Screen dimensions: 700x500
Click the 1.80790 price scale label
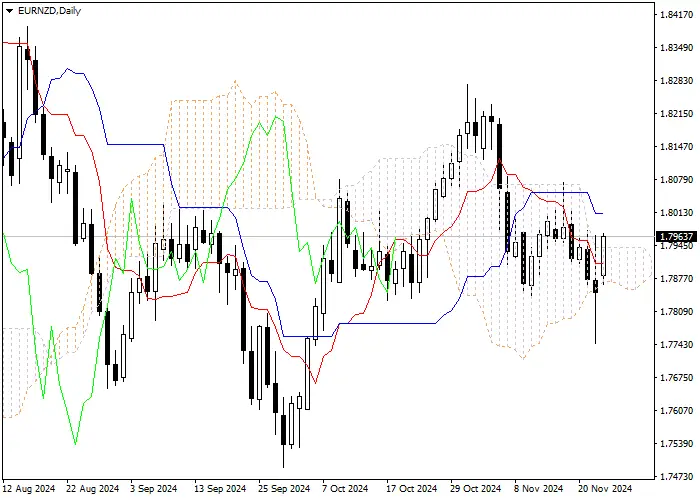click(677, 180)
